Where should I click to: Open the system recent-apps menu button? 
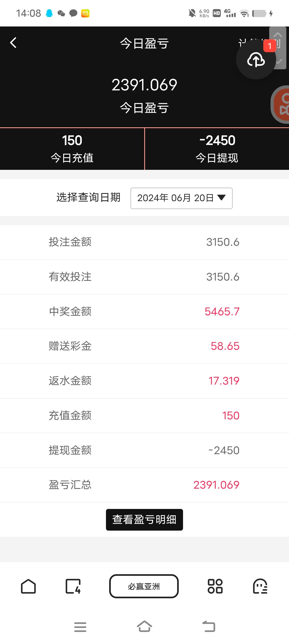pos(80,627)
